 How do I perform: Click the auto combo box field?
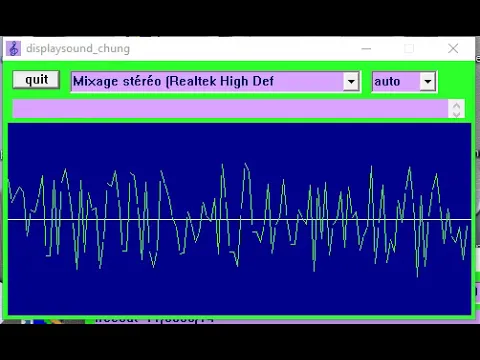[x=404, y=81]
